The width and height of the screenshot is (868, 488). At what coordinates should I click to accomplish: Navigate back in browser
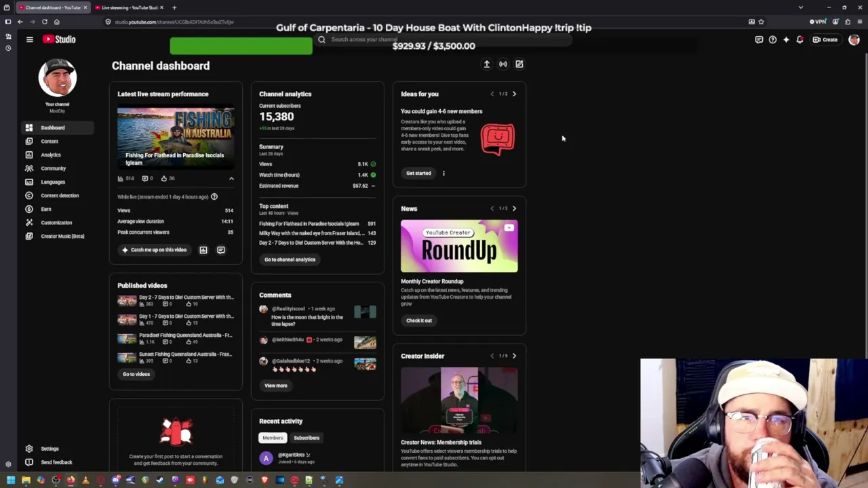point(20,22)
